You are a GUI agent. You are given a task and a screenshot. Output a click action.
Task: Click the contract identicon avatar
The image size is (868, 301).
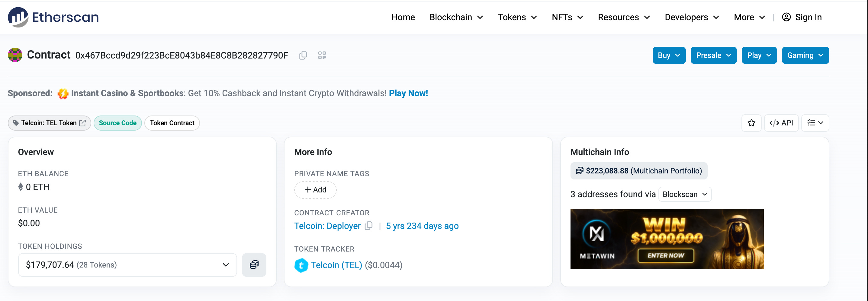pos(15,55)
